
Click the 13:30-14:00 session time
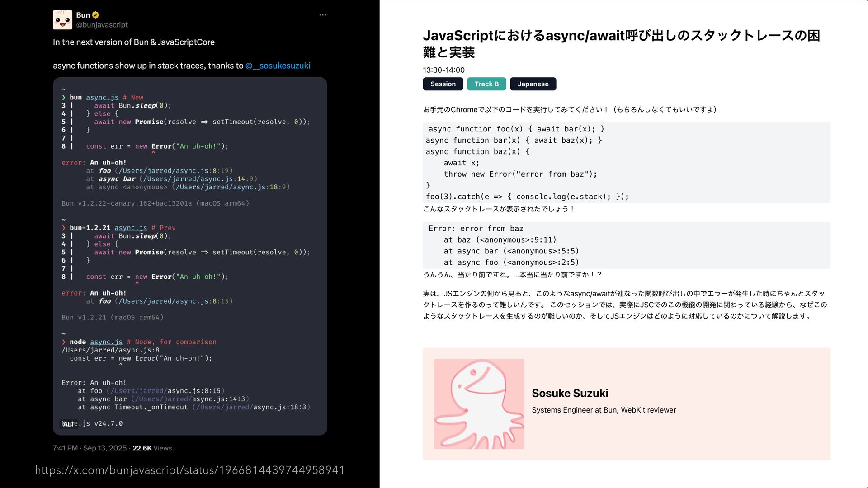coord(443,70)
